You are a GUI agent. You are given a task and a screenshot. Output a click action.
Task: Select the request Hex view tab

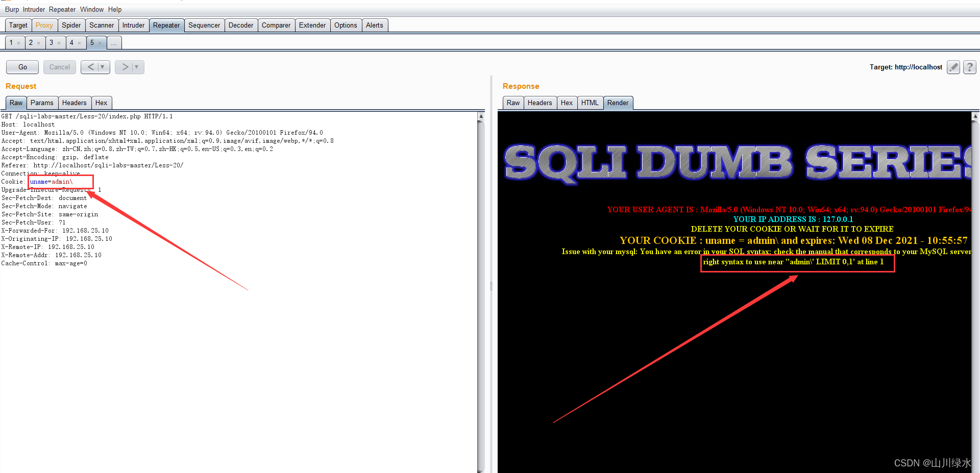point(101,103)
